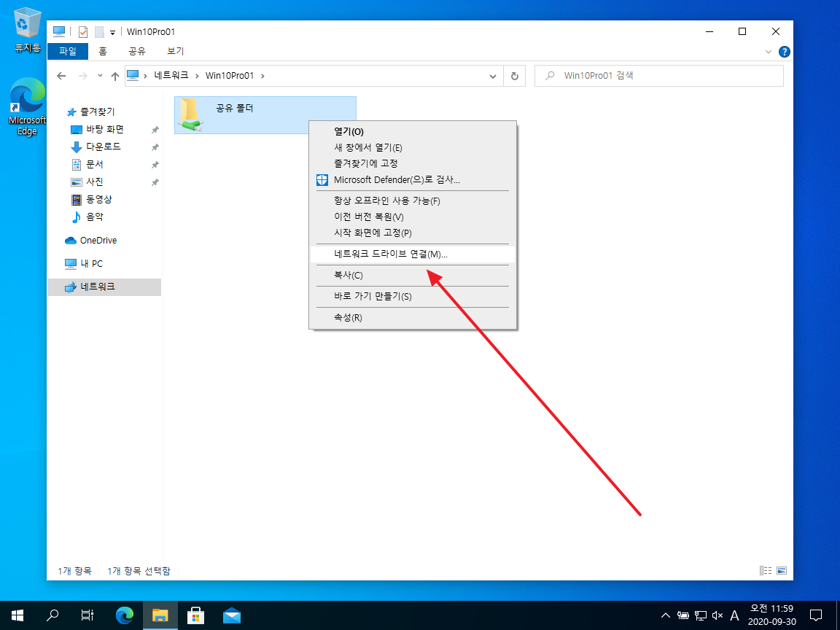Open the quick access toolbar customize dropdown
840x630 pixels.
(x=113, y=32)
